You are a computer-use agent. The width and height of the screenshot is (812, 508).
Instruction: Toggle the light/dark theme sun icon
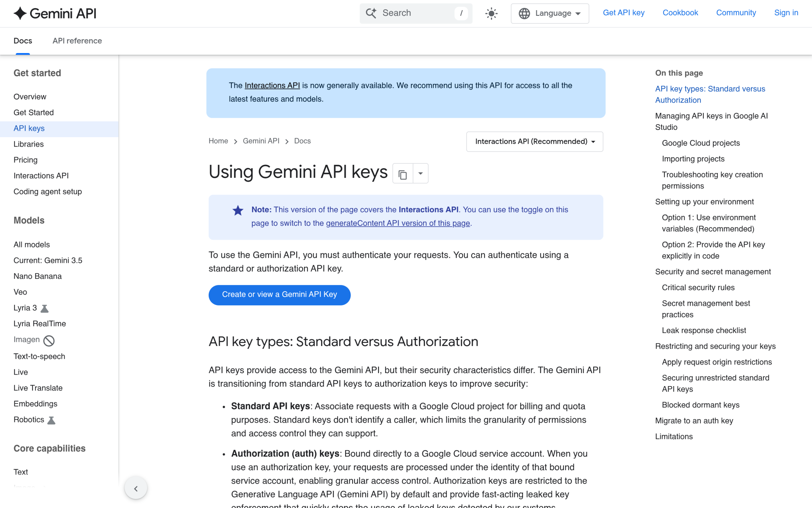pos(491,13)
